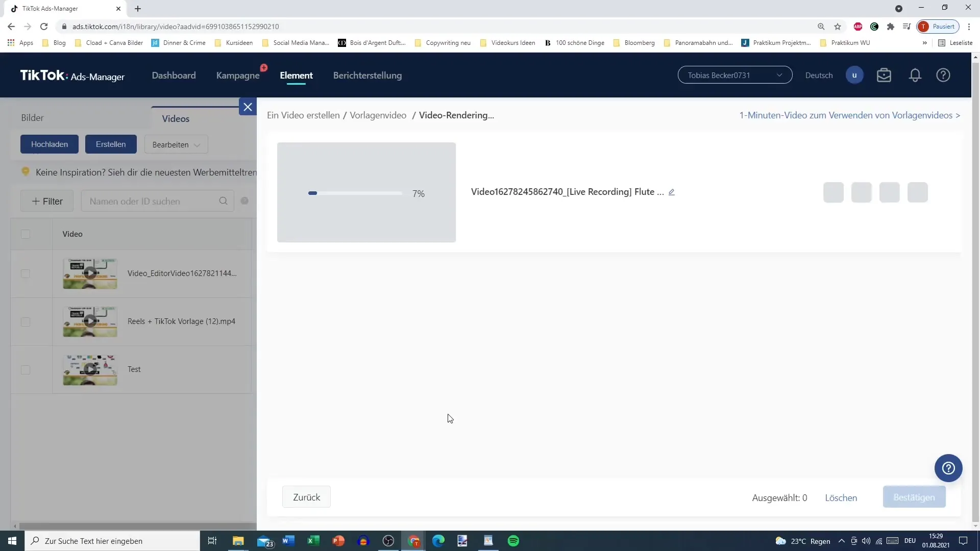
Task: Click the 7% rendering progress bar
Action: [x=355, y=193]
